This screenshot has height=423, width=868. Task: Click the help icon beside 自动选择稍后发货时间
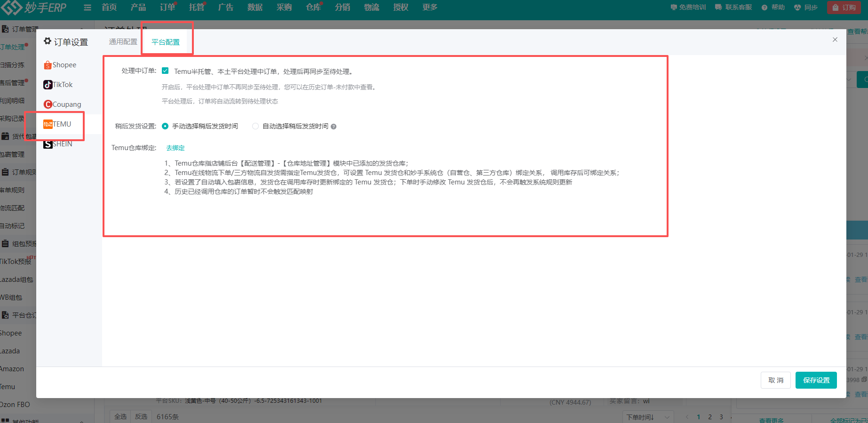pos(334,127)
